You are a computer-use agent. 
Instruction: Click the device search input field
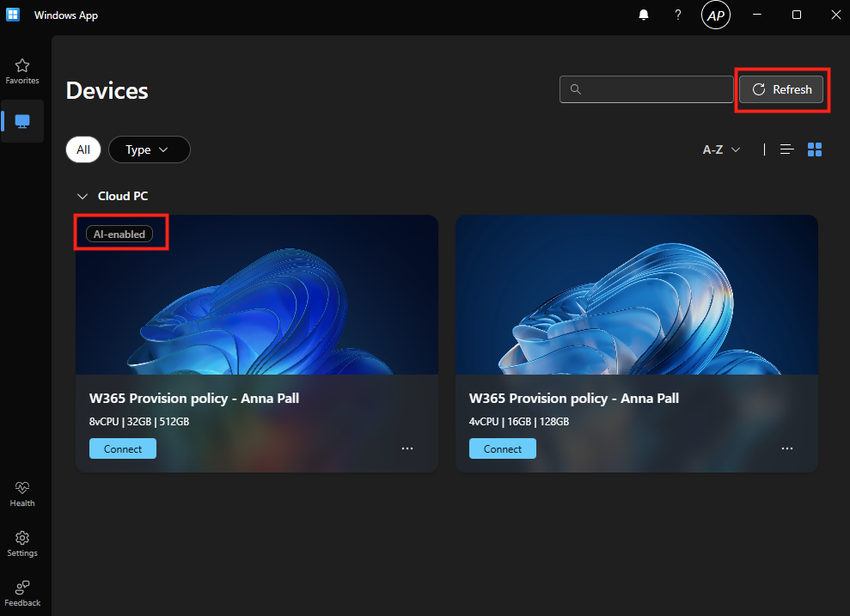(646, 89)
